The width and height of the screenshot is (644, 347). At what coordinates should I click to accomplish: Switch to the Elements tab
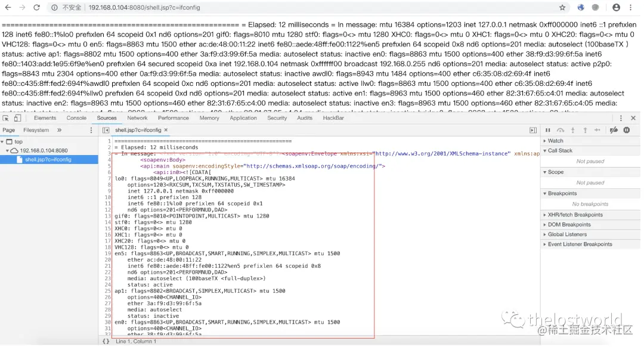click(45, 118)
